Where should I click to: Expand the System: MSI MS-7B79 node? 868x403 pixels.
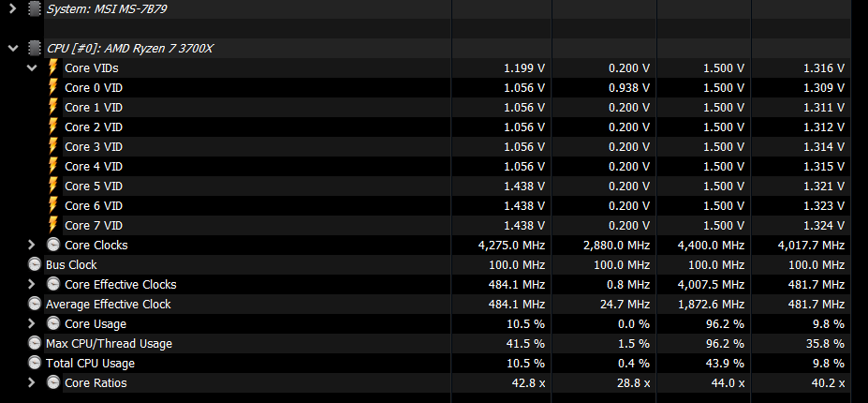coord(13,8)
